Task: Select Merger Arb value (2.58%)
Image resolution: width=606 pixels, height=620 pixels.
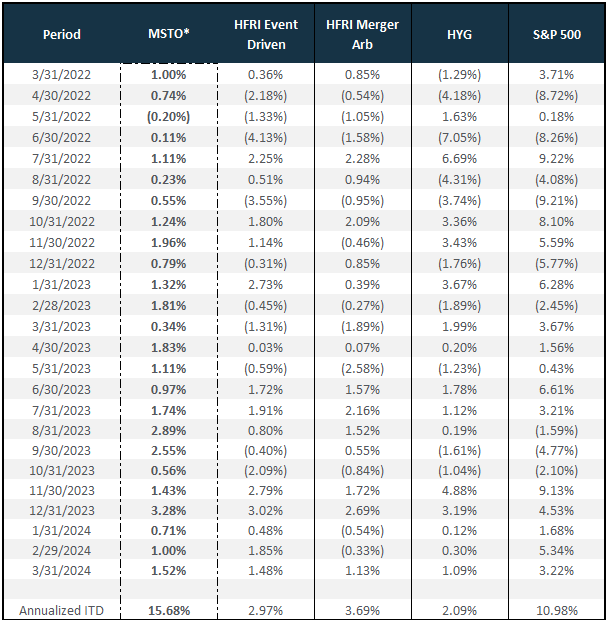Action: coord(362,369)
